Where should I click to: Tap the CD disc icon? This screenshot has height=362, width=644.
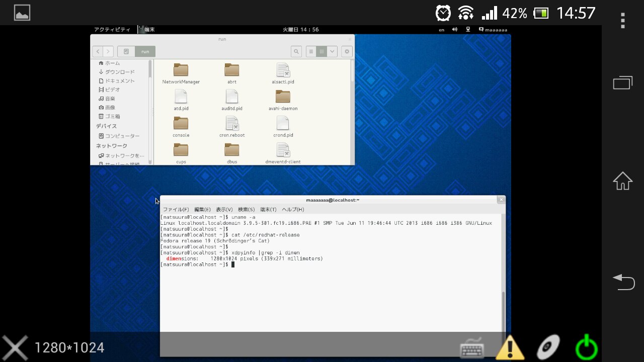pyautogui.click(x=548, y=348)
